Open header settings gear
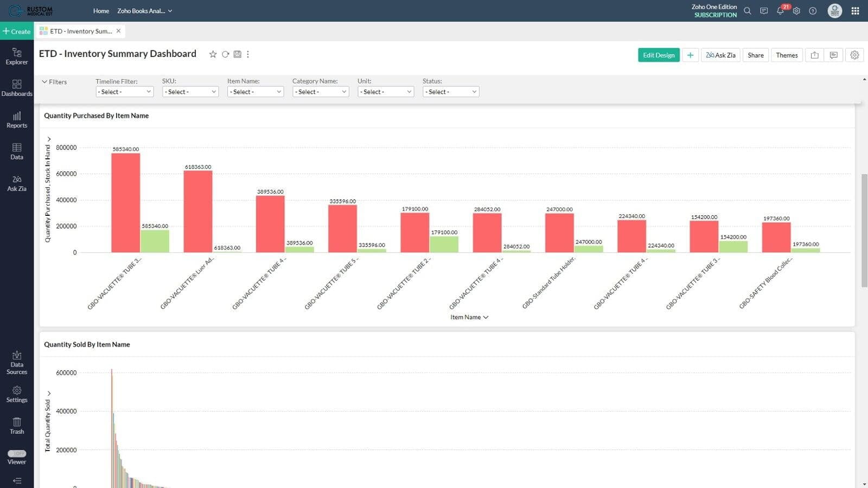Viewport: 868px width, 488px height. click(796, 11)
